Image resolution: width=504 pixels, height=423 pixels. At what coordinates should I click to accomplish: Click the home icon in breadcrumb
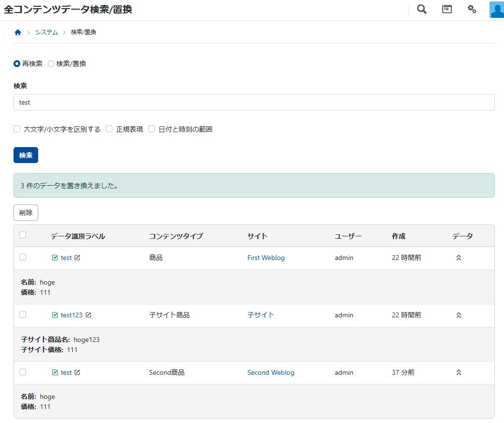pos(18,32)
